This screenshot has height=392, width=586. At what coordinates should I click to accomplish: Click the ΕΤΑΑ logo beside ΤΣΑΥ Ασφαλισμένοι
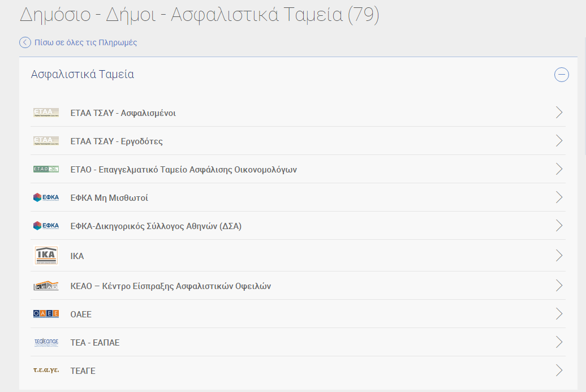[46, 113]
